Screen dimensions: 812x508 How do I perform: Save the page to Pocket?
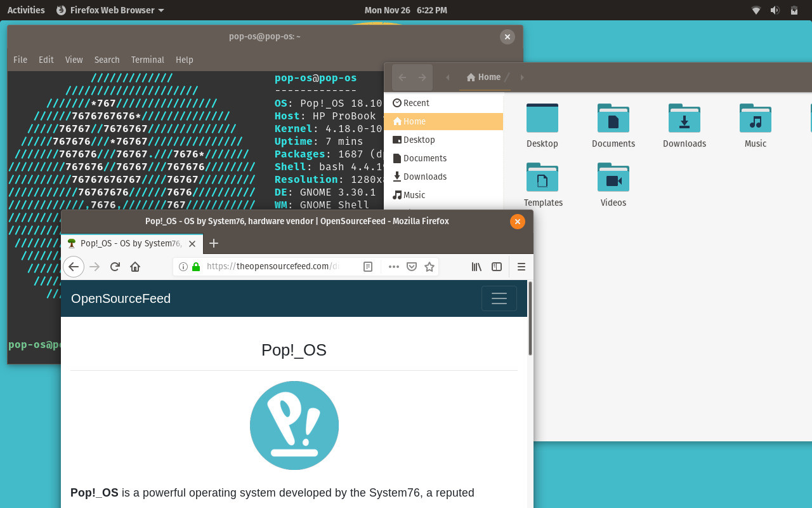pyautogui.click(x=412, y=267)
